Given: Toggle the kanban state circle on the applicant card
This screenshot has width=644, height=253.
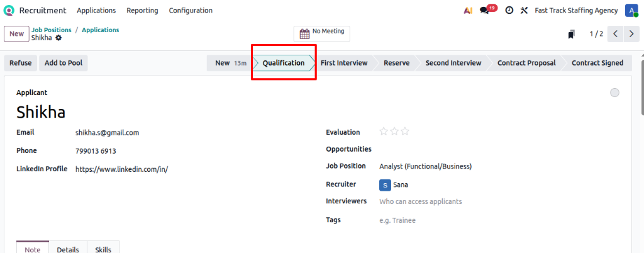Looking at the screenshot, I should click(x=614, y=93).
